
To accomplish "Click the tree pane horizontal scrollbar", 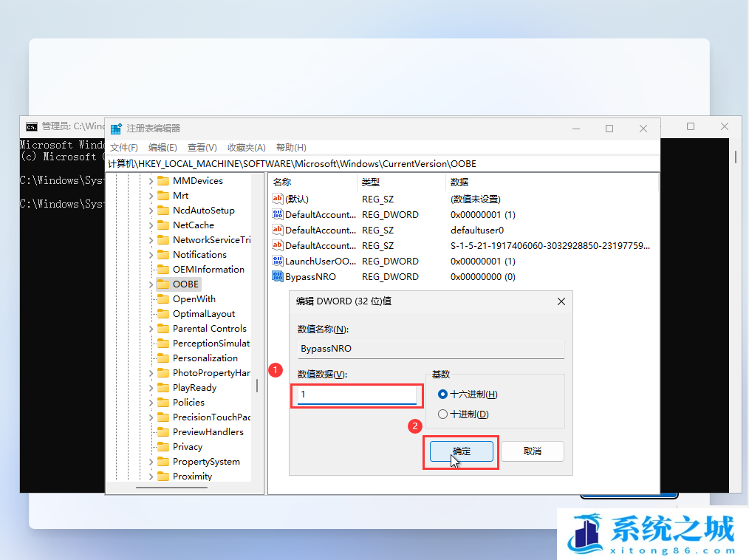I will (172, 488).
